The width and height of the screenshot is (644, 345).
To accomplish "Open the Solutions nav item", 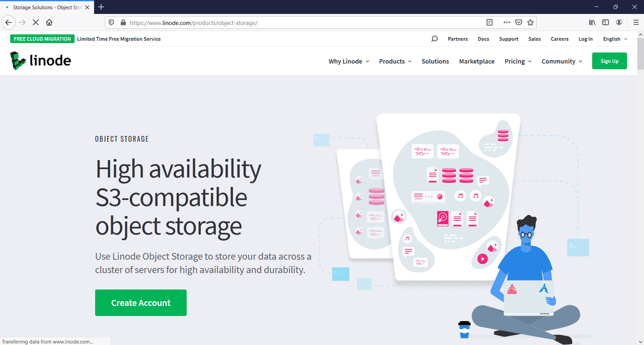I will click(x=435, y=61).
